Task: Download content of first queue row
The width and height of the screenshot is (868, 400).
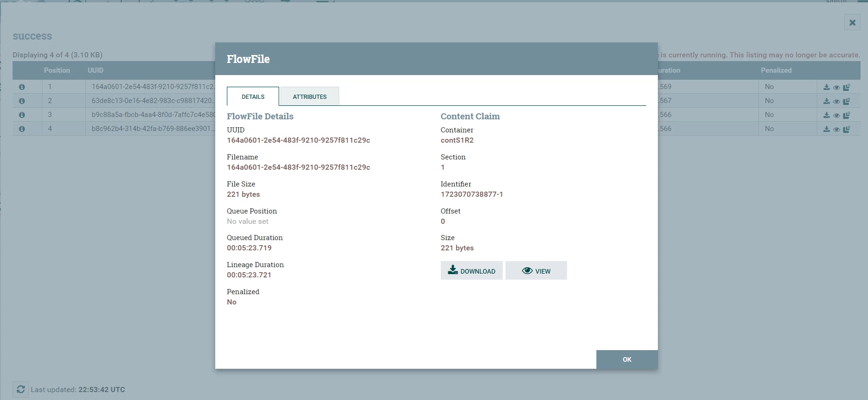Action: 827,87
